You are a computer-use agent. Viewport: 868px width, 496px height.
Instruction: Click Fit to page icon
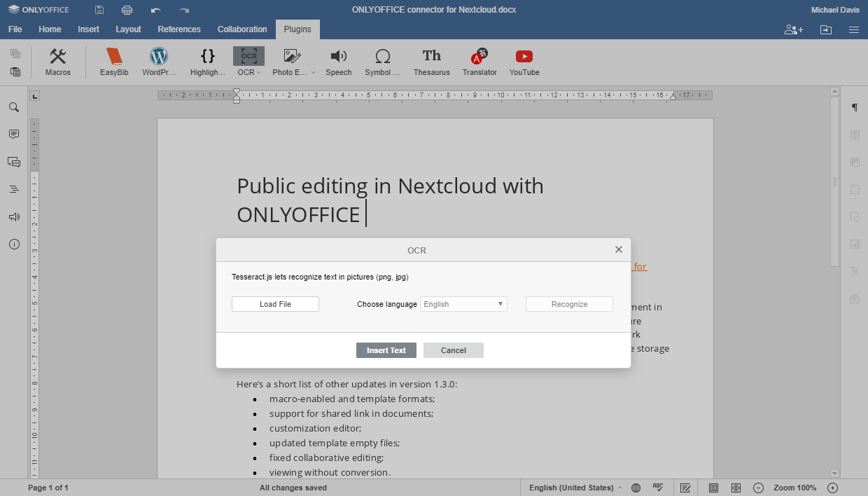point(713,488)
